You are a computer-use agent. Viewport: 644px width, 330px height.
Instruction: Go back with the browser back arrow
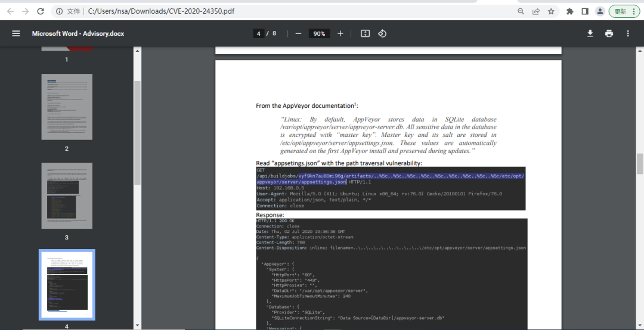(x=10, y=11)
